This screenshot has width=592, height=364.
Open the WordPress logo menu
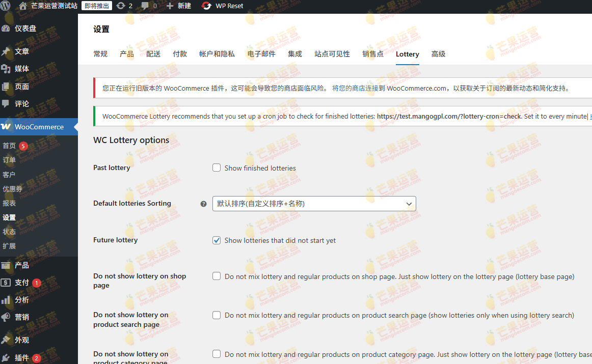5,6
